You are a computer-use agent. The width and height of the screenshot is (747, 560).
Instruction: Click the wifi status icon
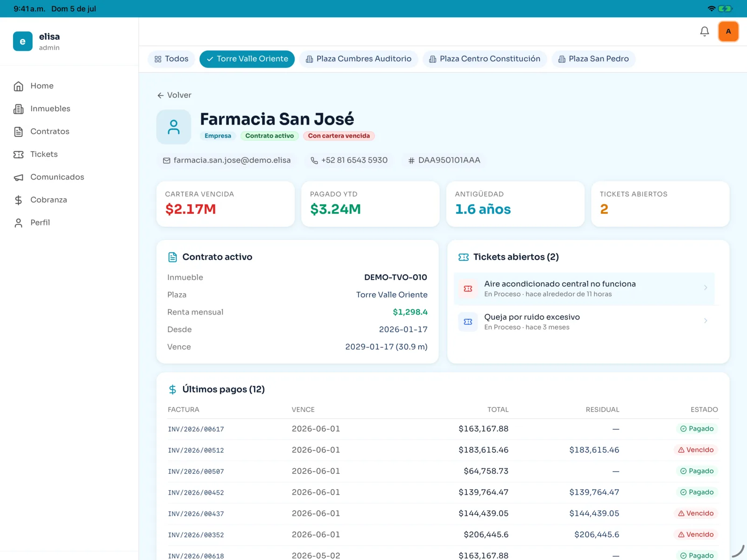coord(712,9)
